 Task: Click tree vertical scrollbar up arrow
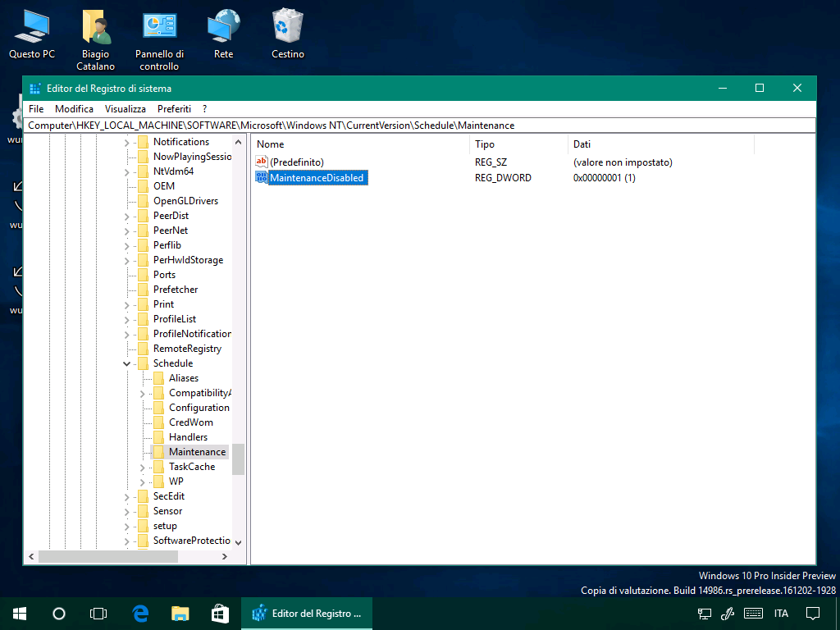tap(239, 142)
